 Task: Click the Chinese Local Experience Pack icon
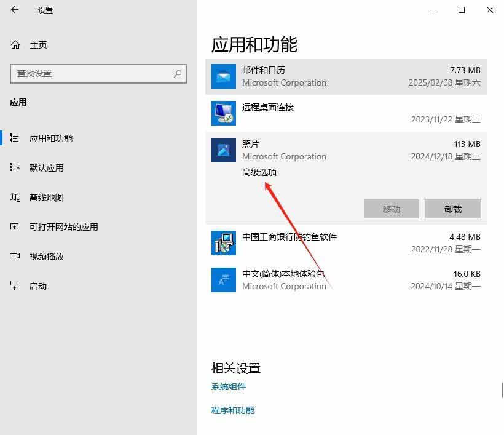click(224, 280)
